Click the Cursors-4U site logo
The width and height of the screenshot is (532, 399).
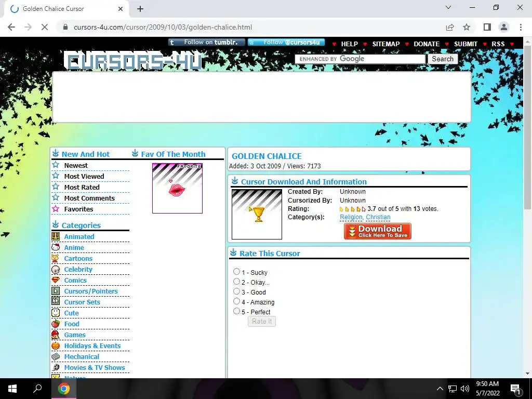(132, 61)
